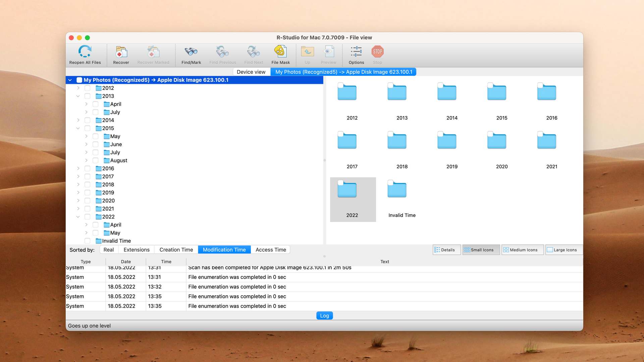This screenshot has width=644, height=362.
Task: Select the 2021 folder icon in the right pane
Action: tap(547, 140)
